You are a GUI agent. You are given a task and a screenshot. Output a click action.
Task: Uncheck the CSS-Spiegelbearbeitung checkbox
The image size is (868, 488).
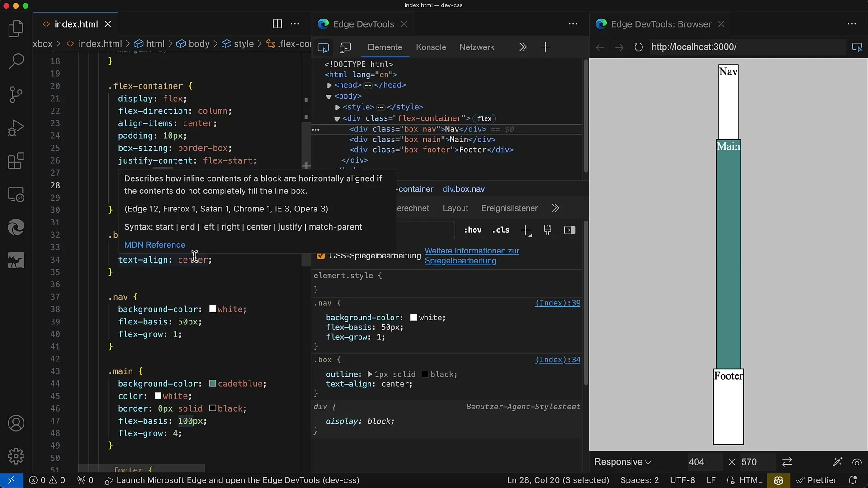321,256
